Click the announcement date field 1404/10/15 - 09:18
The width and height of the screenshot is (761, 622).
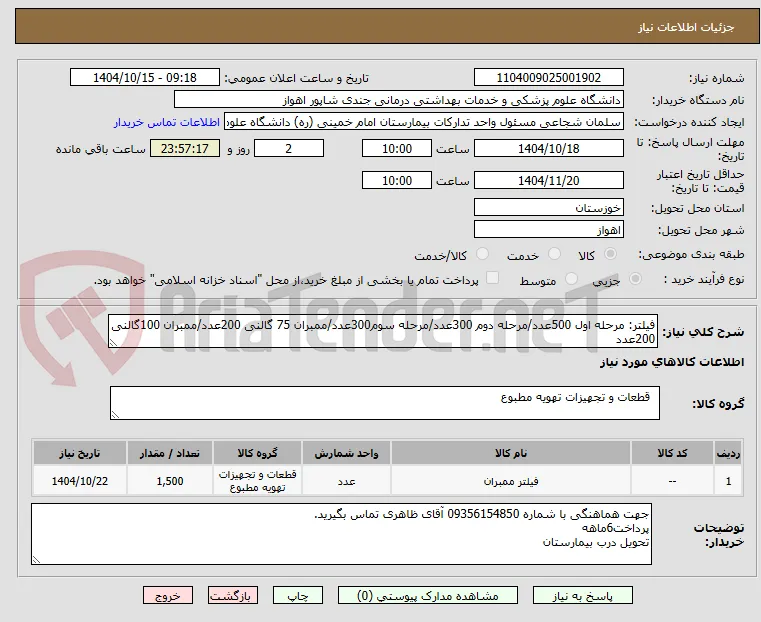tap(145, 78)
